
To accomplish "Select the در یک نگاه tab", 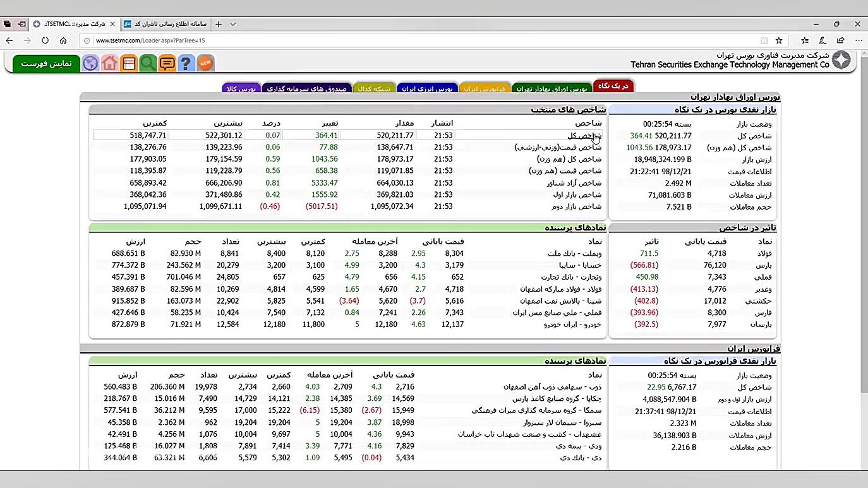I will click(613, 86).
